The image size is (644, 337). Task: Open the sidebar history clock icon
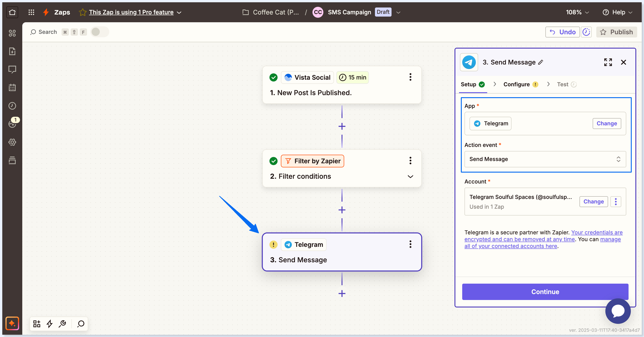(12, 106)
